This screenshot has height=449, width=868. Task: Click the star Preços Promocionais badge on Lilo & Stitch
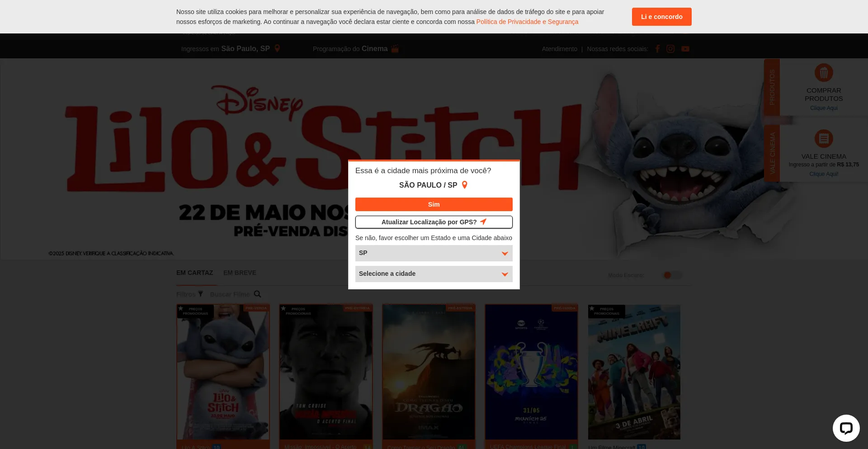(x=195, y=311)
